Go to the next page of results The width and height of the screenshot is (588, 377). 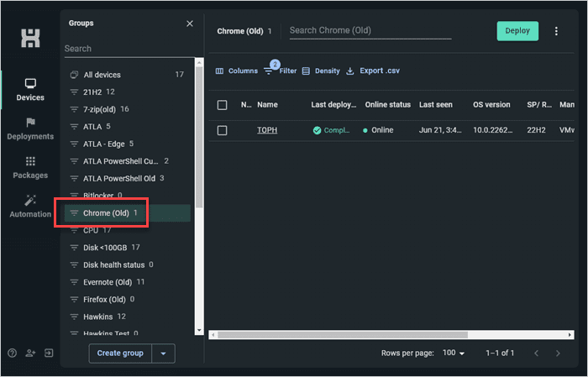coord(558,353)
